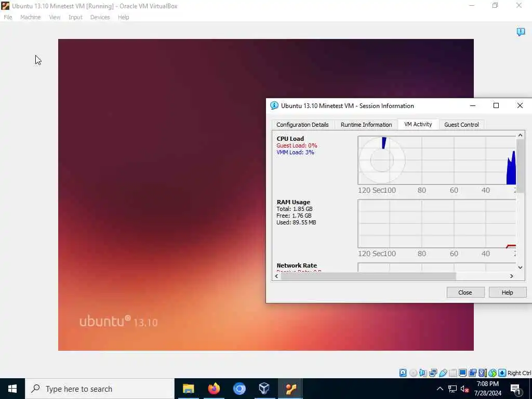Click the 'RAM Usage' heading
Screen dimensions: 532x399
click(294, 202)
